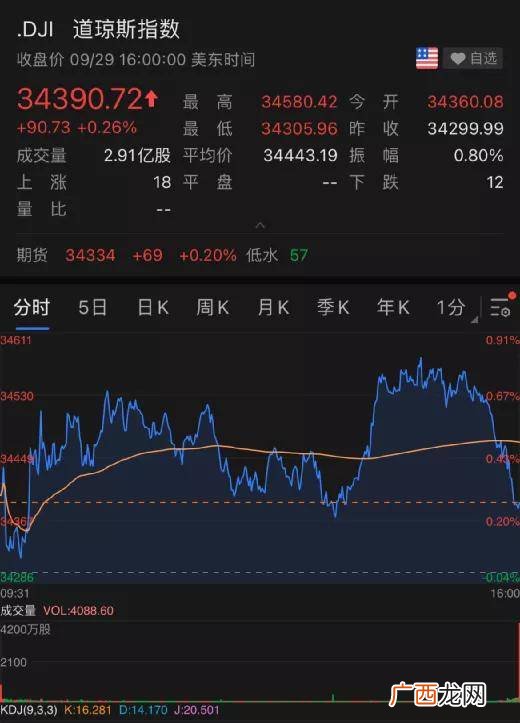Tap the 昨收 value 34299.99
This screenshot has height=723, width=520.
click(x=465, y=128)
